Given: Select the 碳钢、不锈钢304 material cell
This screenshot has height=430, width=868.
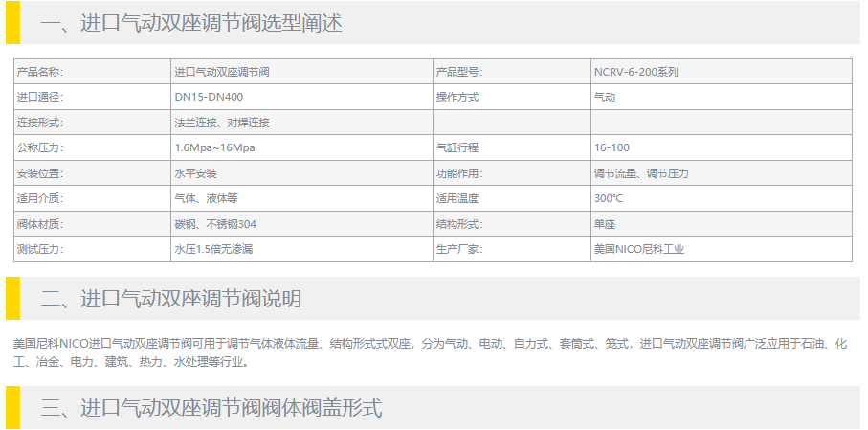Looking at the screenshot, I should [x=215, y=224].
